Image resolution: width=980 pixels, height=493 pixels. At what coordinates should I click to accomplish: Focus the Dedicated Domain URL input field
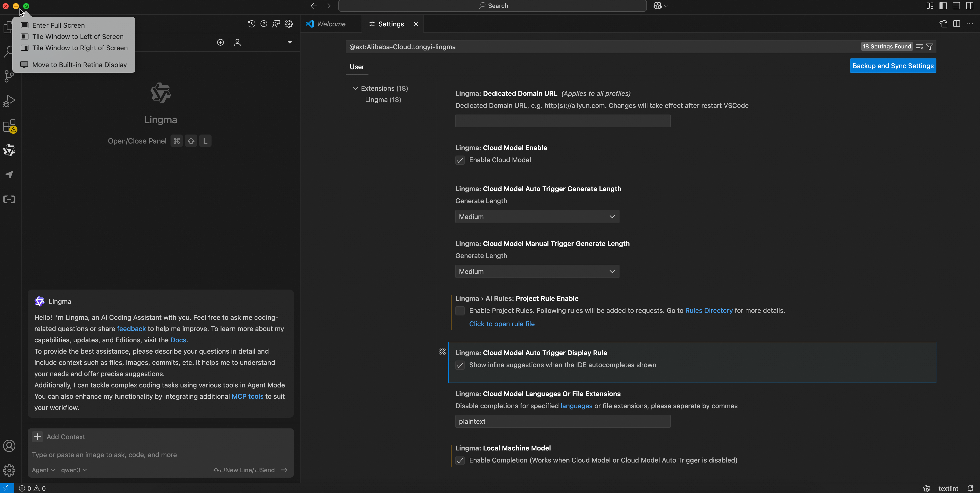pyautogui.click(x=563, y=121)
